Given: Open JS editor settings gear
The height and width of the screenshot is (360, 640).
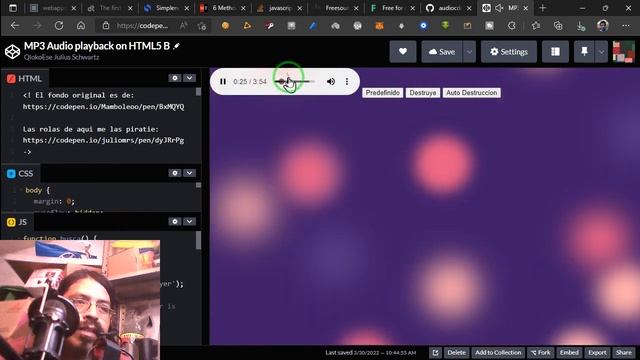Looking at the screenshot, I should click(175, 221).
